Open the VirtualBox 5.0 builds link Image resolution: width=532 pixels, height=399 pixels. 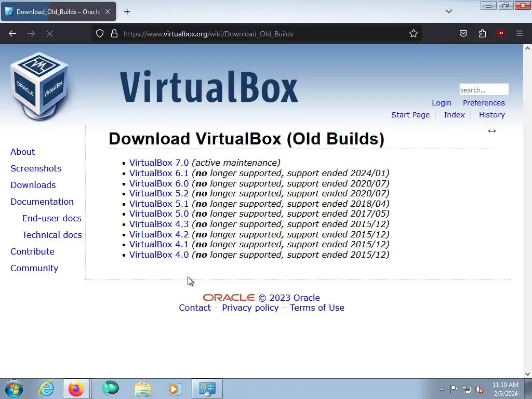[x=159, y=214]
